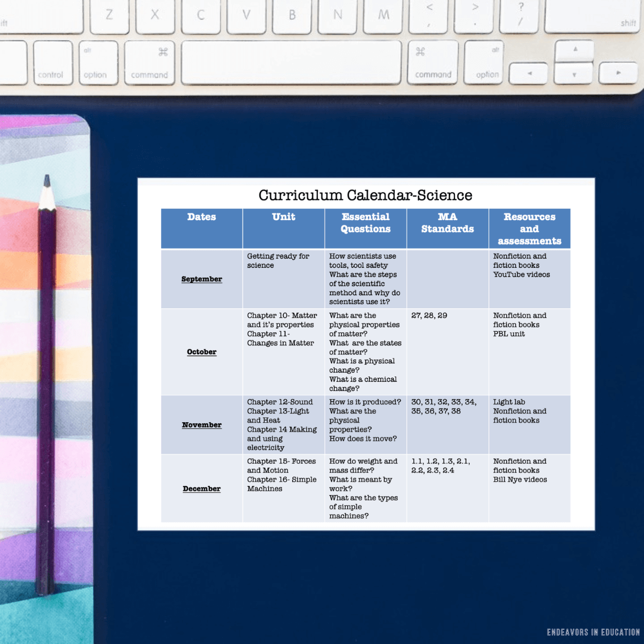Screen dimensions: 644x644
Task: Select the September date cell
Action: point(202,278)
